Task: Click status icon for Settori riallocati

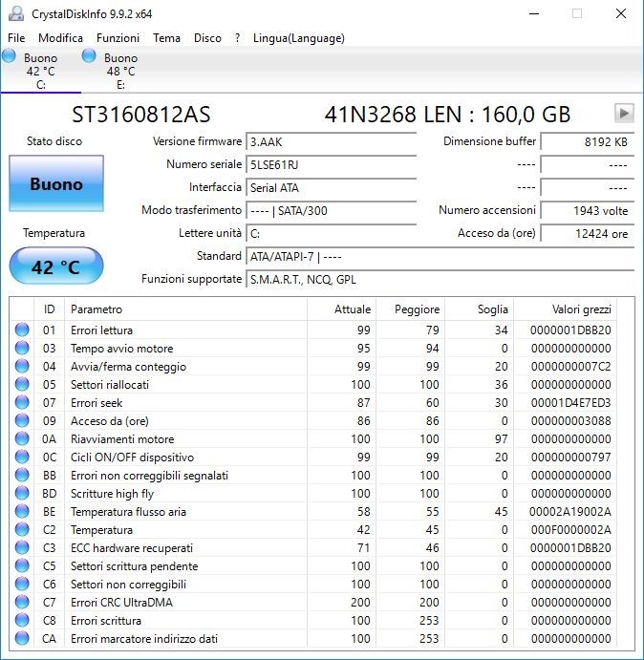Action: point(22,384)
